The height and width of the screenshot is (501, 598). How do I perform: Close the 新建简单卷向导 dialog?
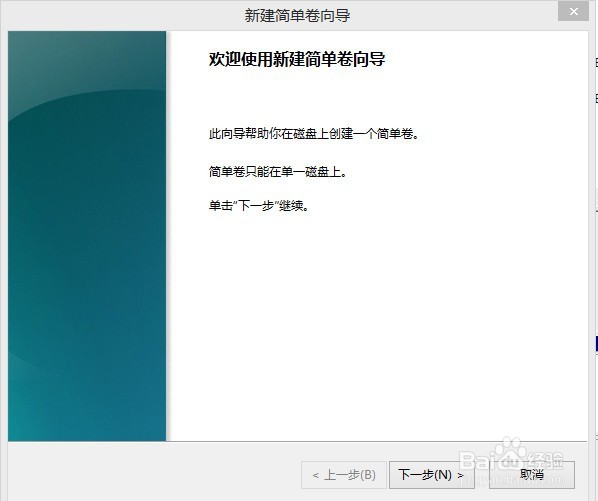coord(574,11)
